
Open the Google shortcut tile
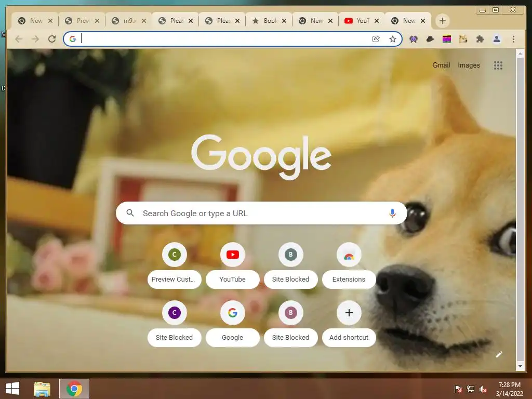[x=232, y=324]
